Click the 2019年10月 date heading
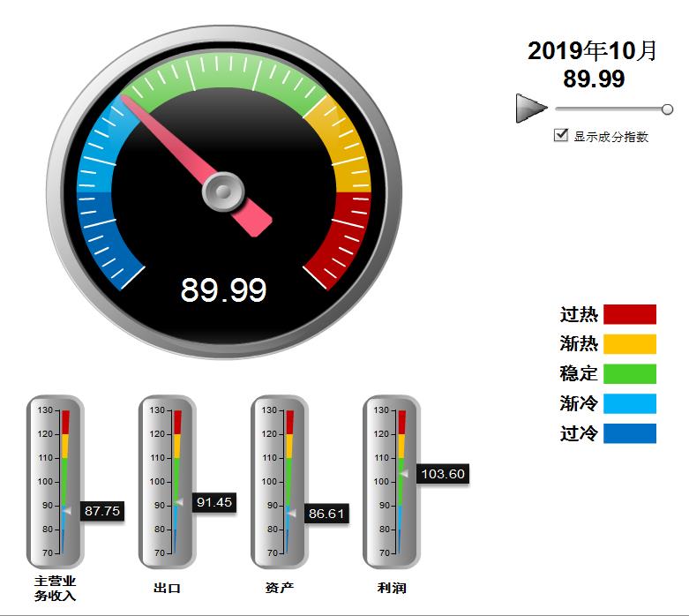The height and width of the screenshot is (616, 689). point(593,51)
